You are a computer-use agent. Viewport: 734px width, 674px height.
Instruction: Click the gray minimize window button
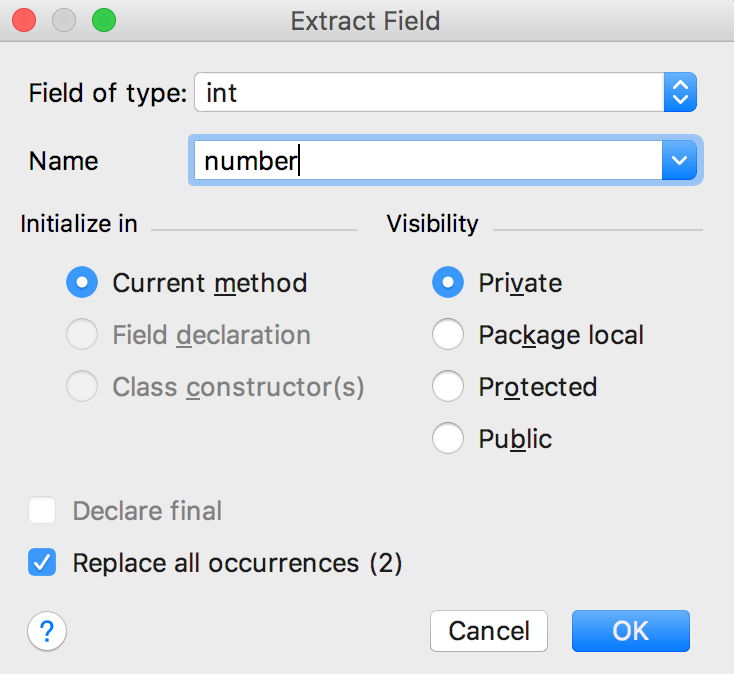64,20
